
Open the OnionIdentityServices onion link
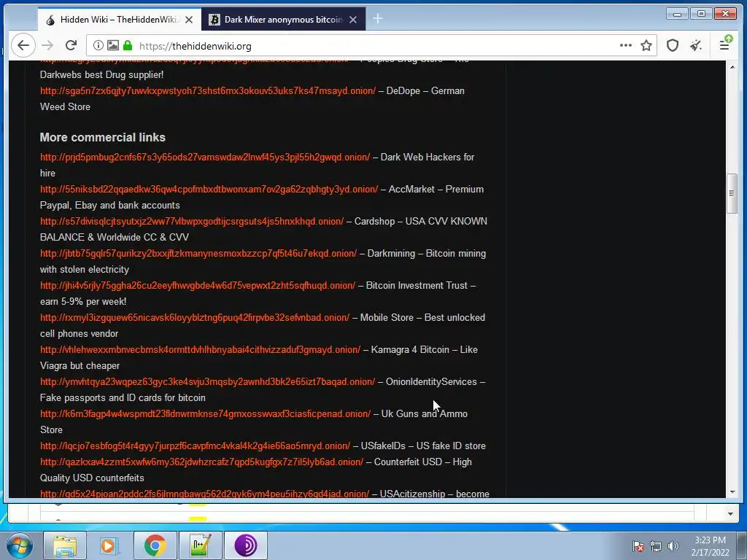(207, 381)
